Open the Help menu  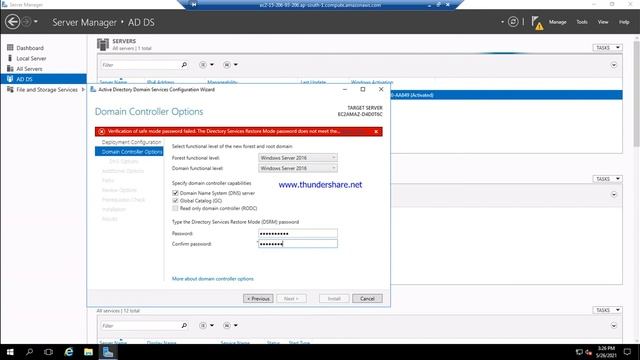click(x=624, y=22)
